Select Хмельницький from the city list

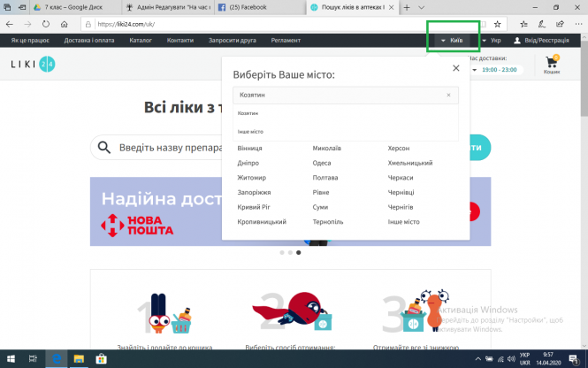[409, 163]
